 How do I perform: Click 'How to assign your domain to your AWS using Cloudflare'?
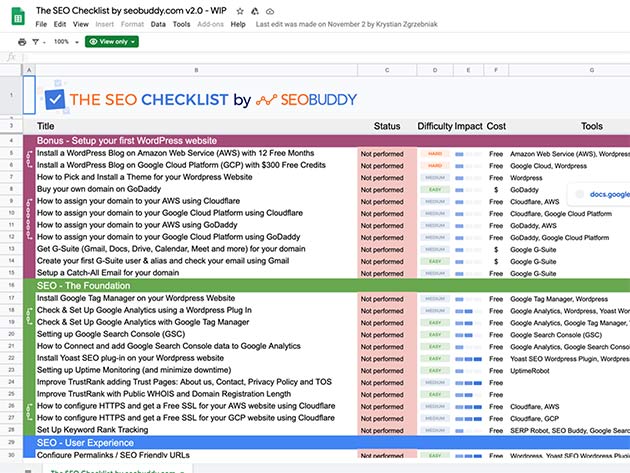pyautogui.click(x=138, y=201)
